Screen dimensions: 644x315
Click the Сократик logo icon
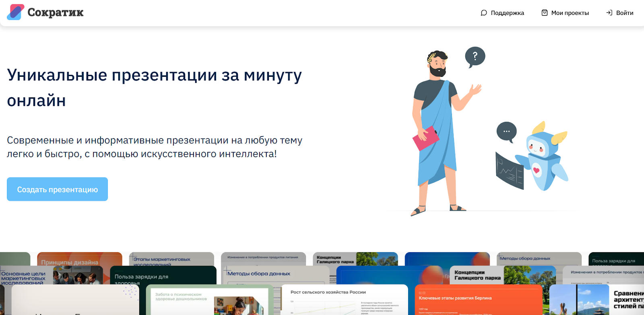tap(16, 12)
